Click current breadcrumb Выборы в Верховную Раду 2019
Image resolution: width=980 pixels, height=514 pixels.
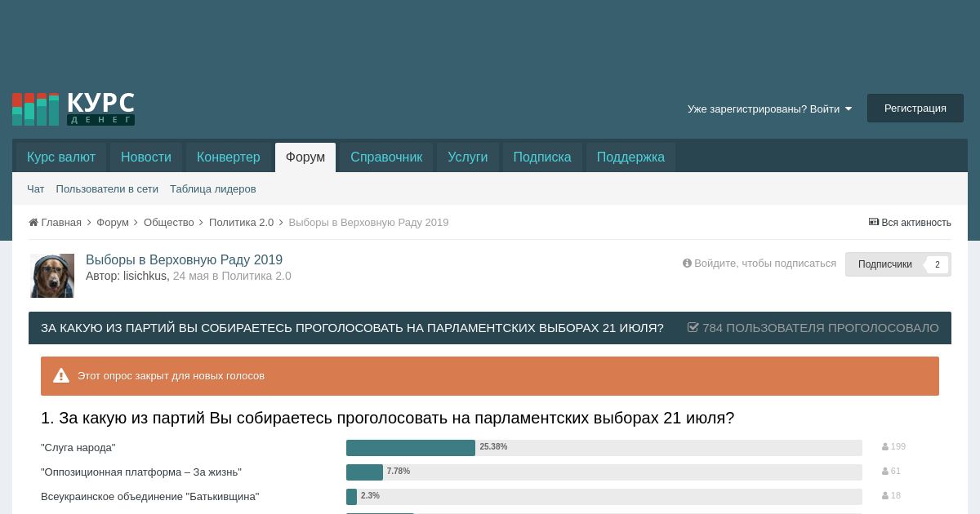[x=368, y=222]
